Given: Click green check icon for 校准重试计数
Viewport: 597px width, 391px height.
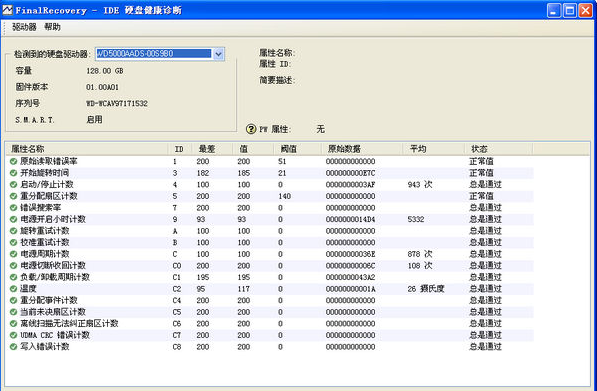Looking at the screenshot, I should [x=13, y=243].
